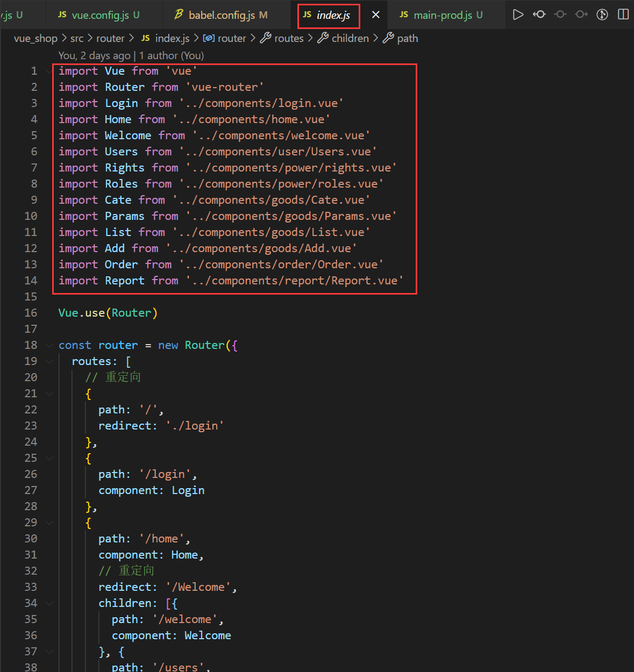634x672 pixels.
Task: Fold the login route object at line 25
Action: pos(49,458)
